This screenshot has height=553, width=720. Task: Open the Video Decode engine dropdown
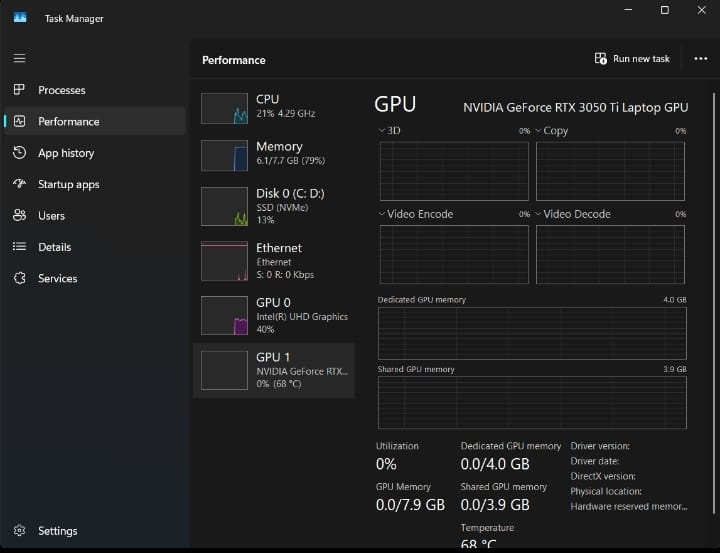[x=538, y=214]
